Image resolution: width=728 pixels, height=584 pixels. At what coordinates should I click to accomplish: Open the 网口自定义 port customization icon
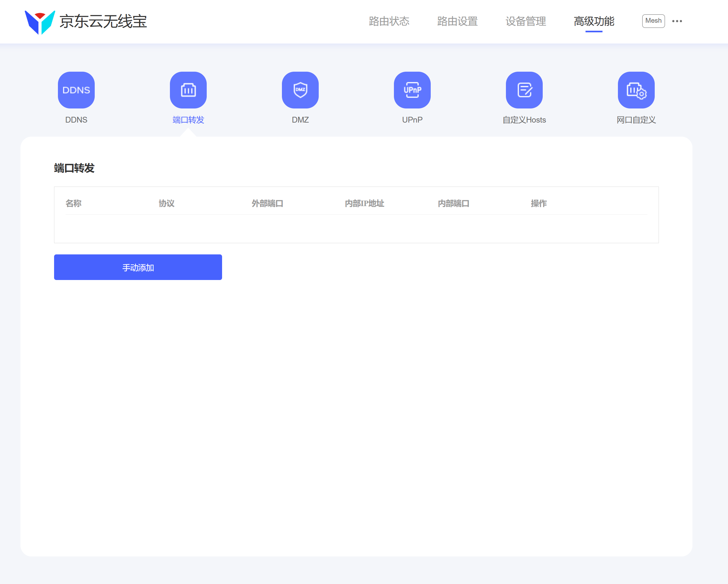636,90
